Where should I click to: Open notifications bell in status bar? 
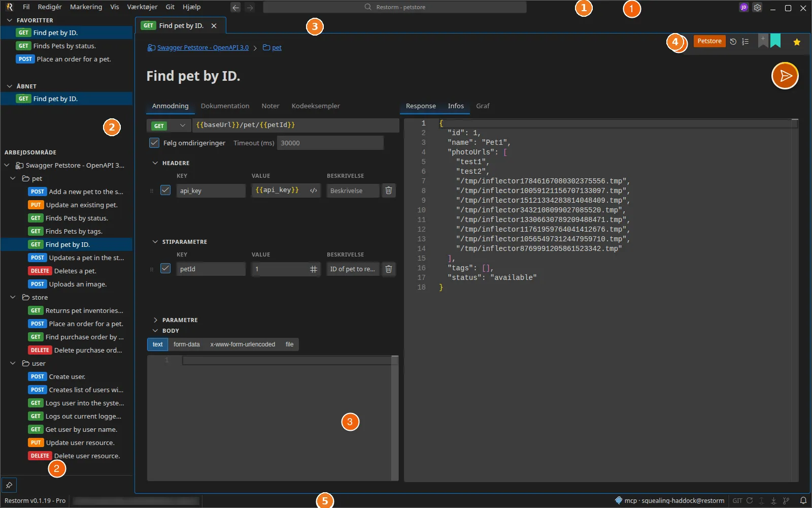point(803,500)
